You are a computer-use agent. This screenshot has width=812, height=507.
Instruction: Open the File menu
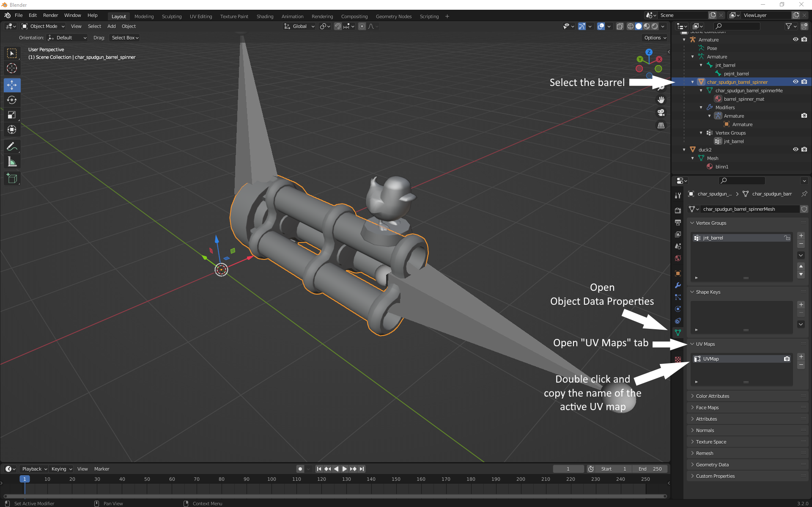(x=19, y=15)
